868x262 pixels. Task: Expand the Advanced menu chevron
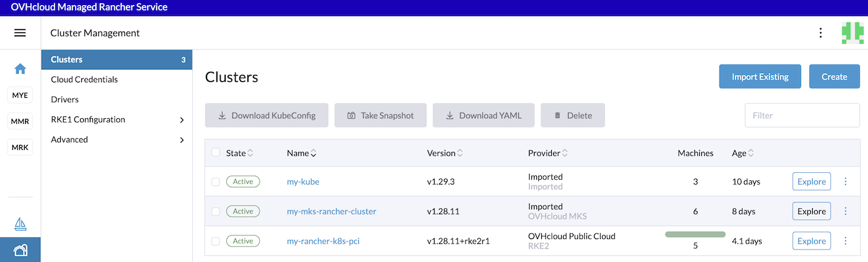[182, 140]
